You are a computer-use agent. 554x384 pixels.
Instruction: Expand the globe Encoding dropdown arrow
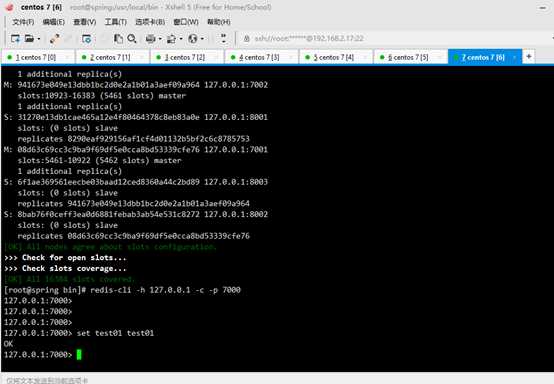tap(202, 39)
